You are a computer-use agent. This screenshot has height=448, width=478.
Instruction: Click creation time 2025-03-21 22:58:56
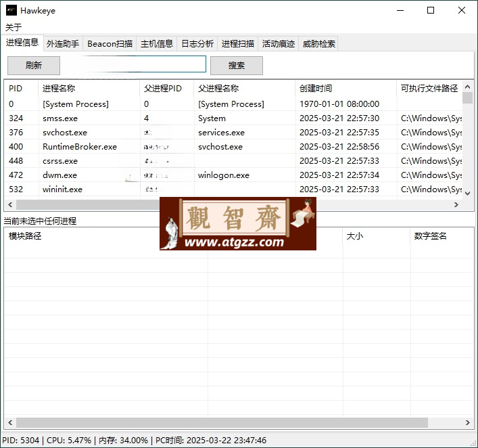point(339,147)
